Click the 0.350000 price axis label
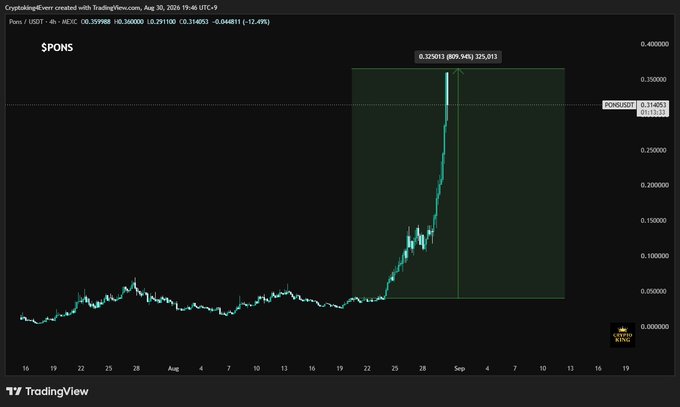The height and width of the screenshot is (407, 680). (654, 79)
